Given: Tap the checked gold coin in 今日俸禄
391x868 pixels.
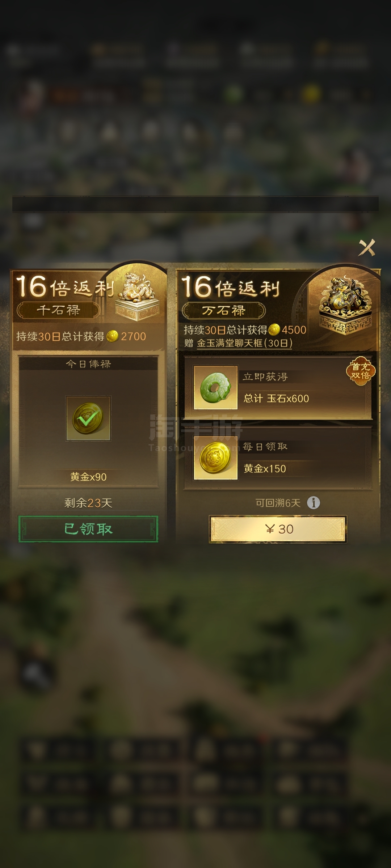Looking at the screenshot, I should [88, 418].
